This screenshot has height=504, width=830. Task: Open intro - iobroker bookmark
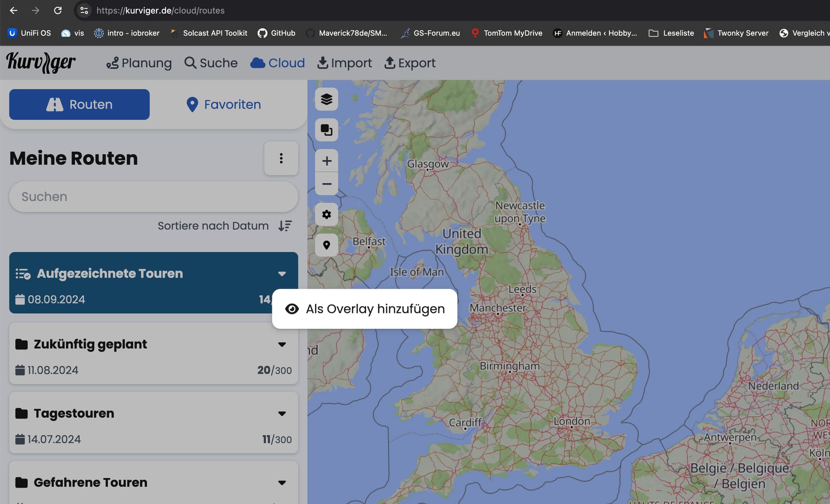click(127, 33)
